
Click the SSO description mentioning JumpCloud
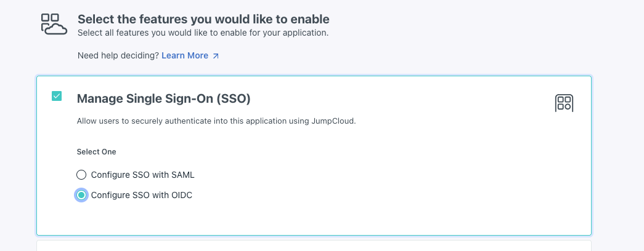pos(216,121)
